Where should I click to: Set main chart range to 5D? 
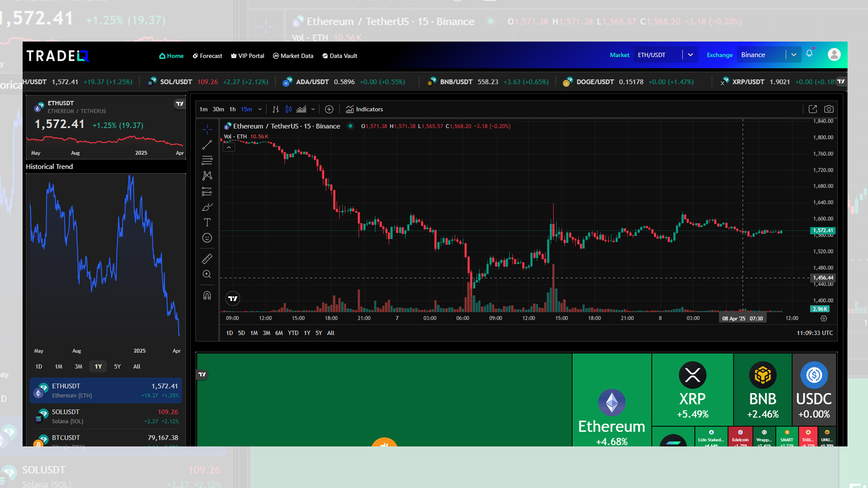pos(241,333)
